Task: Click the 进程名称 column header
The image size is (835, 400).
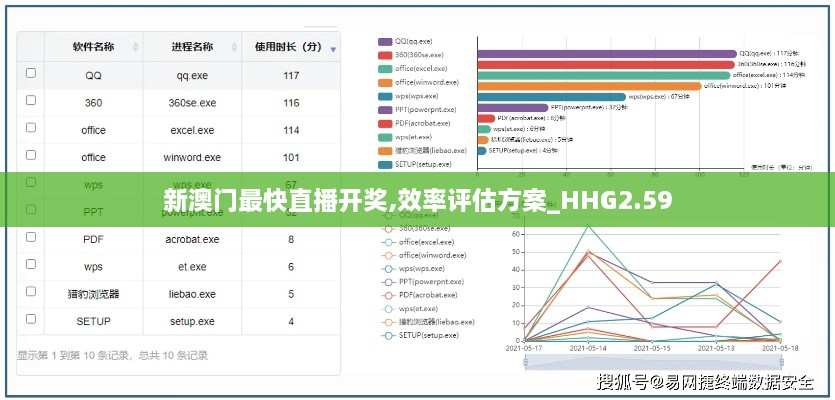Action: 192,47
